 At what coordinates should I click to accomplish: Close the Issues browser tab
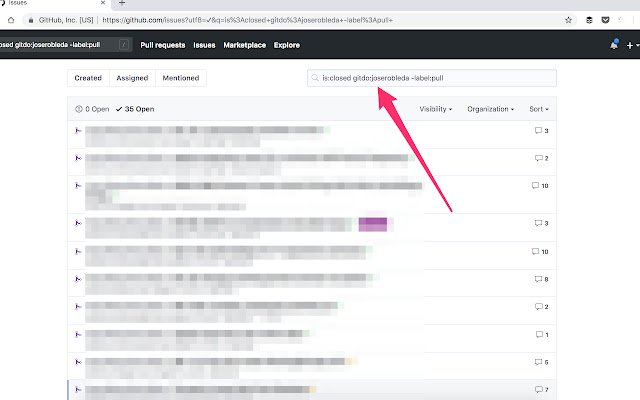coord(103,3)
